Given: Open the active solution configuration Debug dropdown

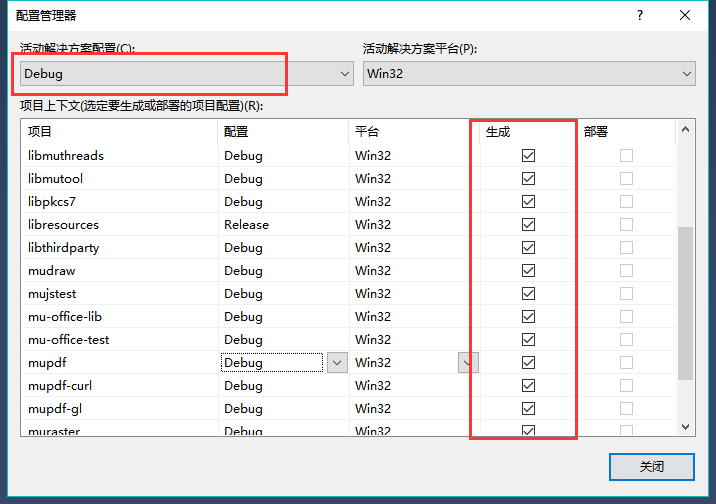Looking at the screenshot, I should pos(187,74).
